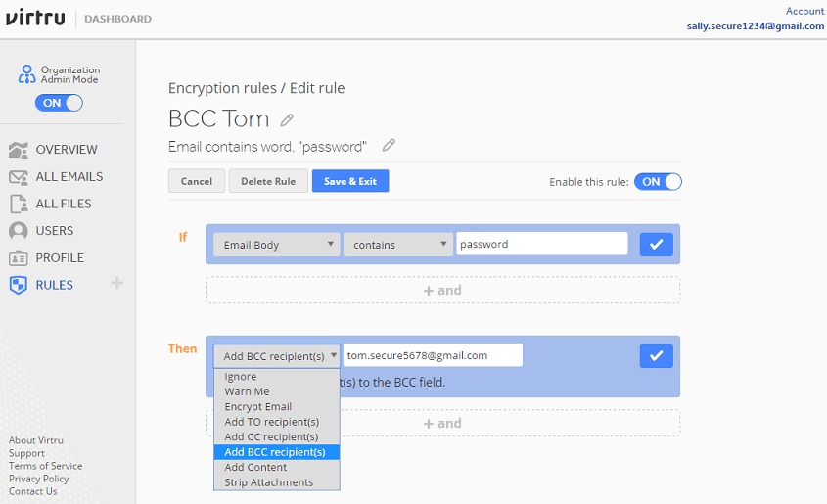Click the Encryption rules breadcrumb

pos(222,88)
